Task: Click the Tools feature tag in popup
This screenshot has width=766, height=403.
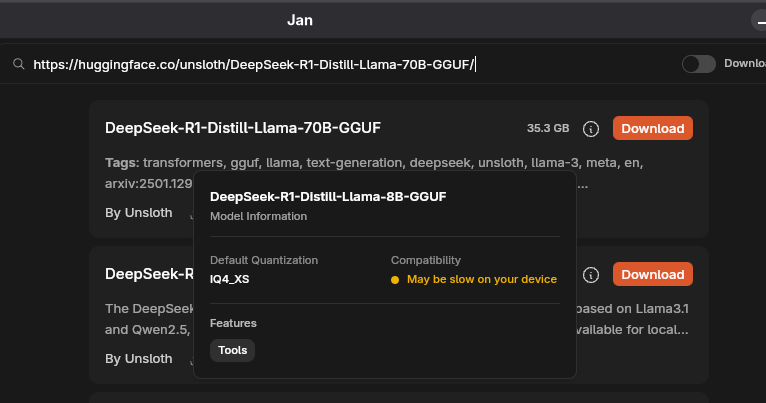Action: point(233,350)
